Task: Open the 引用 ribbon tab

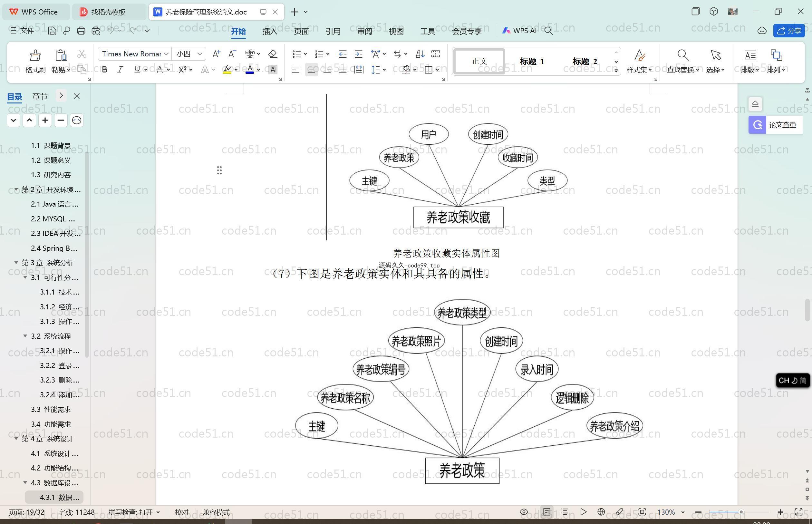Action: point(333,31)
